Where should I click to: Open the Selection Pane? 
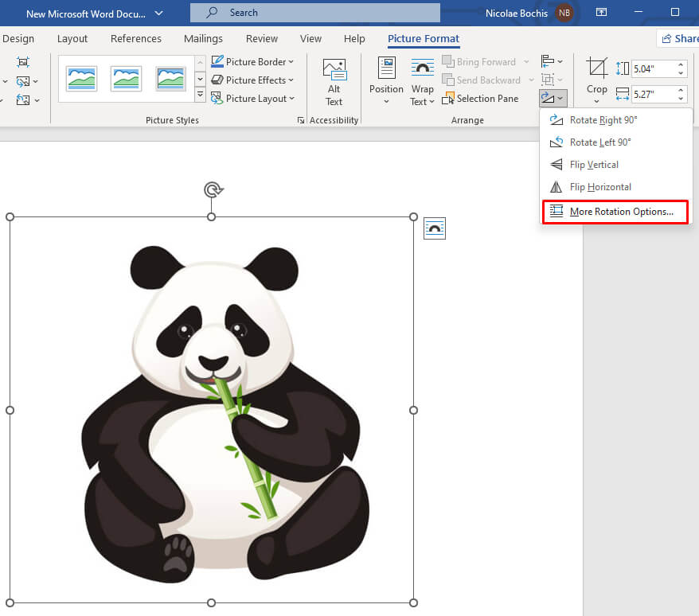click(482, 99)
